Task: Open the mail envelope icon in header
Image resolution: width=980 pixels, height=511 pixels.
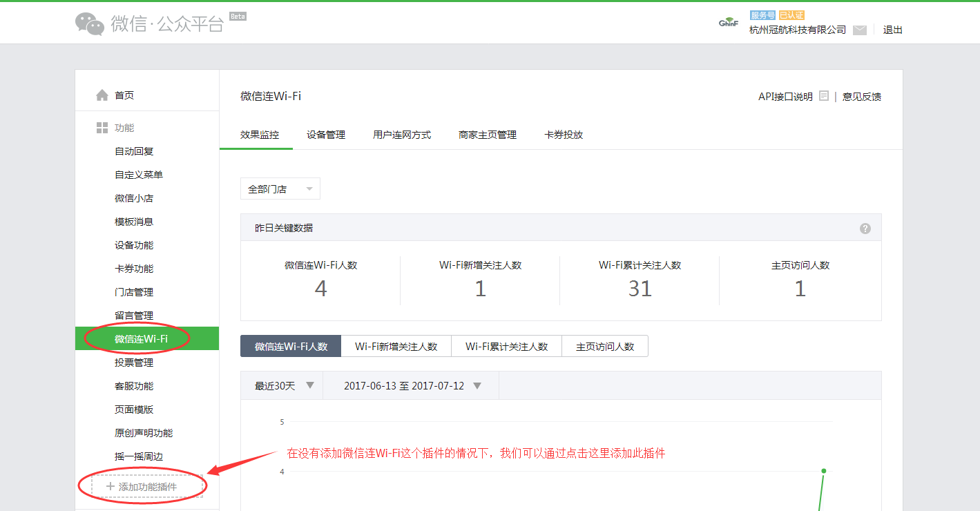Action: [x=859, y=30]
